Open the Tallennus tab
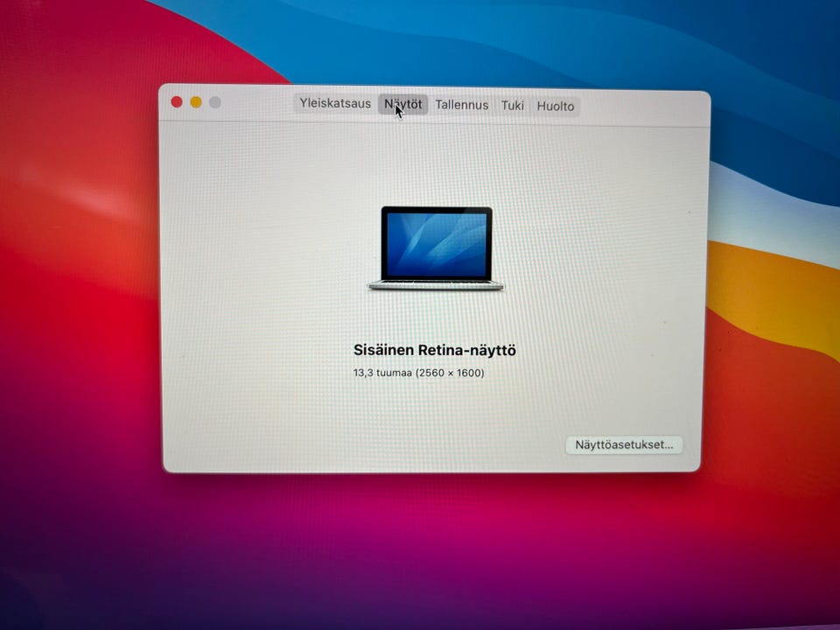The image size is (840, 630). (462, 105)
